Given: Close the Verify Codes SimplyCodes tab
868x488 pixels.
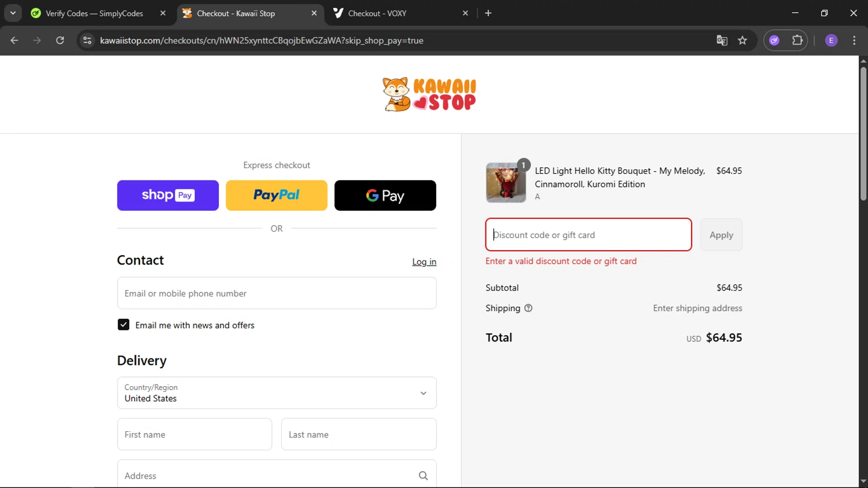Looking at the screenshot, I should coord(163,13).
